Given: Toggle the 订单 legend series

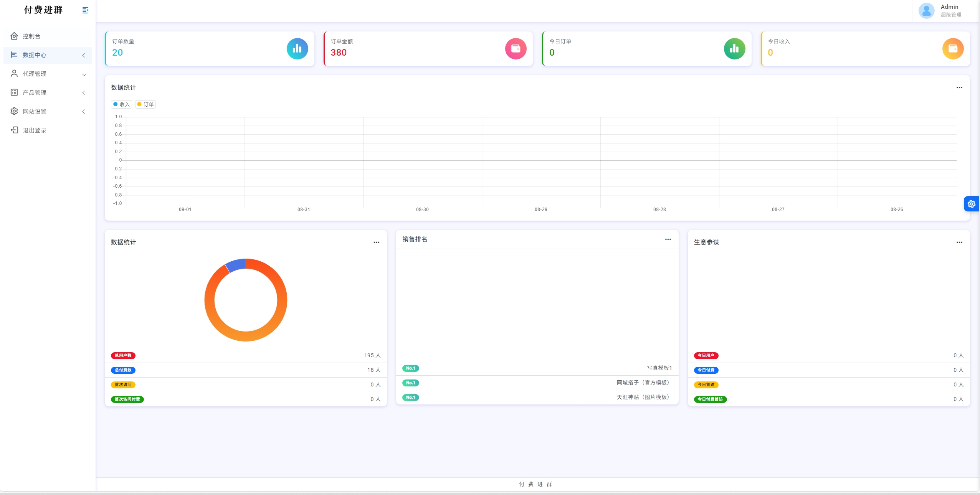Looking at the screenshot, I should coord(145,104).
